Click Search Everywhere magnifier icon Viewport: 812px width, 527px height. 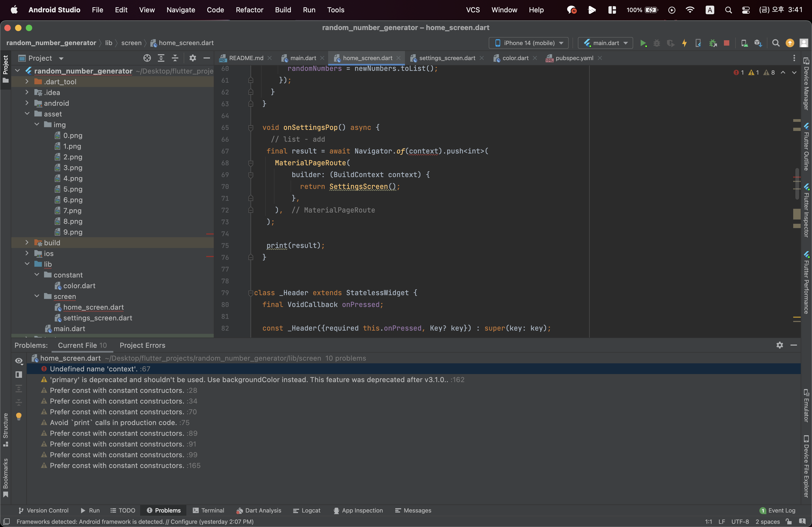[775, 43]
